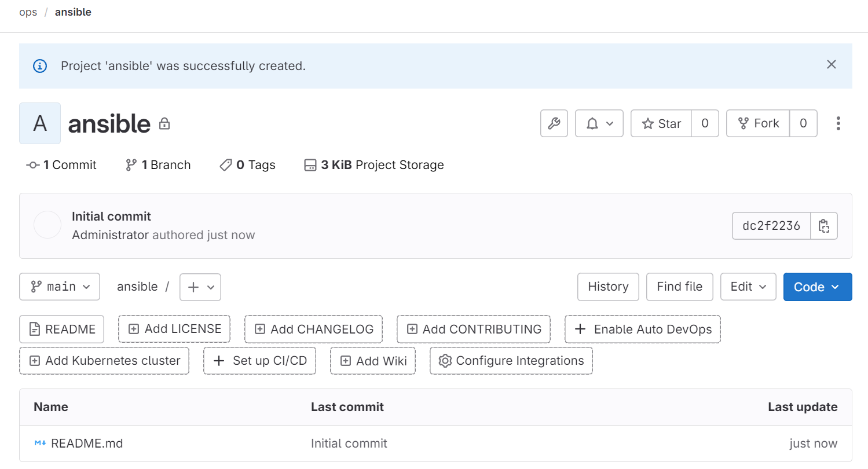This screenshot has height=469, width=868.
Task: Open the README button
Action: click(x=61, y=329)
